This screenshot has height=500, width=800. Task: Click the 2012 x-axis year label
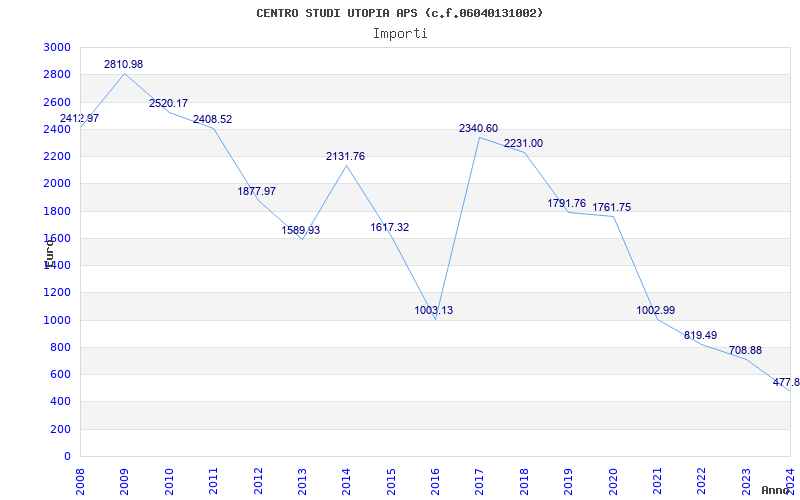click(x=258, y=481)
